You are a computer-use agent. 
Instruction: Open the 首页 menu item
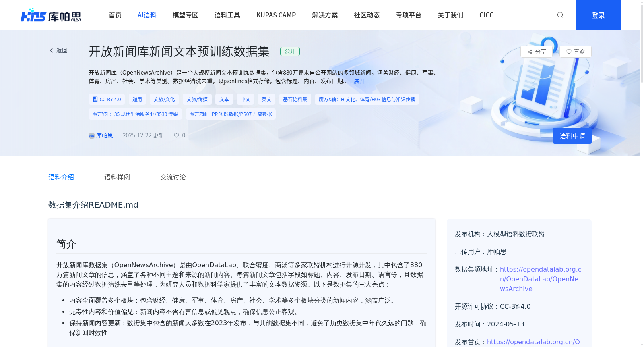click(115, 15)
